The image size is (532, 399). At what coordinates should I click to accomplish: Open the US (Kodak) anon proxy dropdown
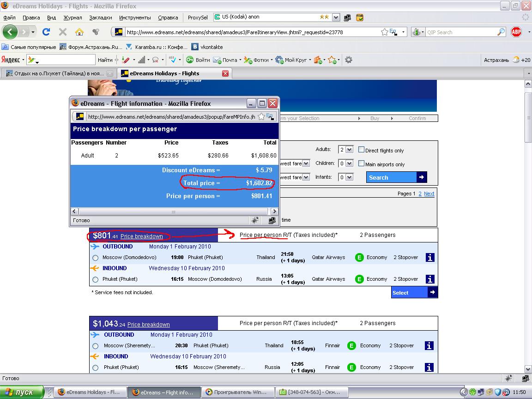point(336,17)
